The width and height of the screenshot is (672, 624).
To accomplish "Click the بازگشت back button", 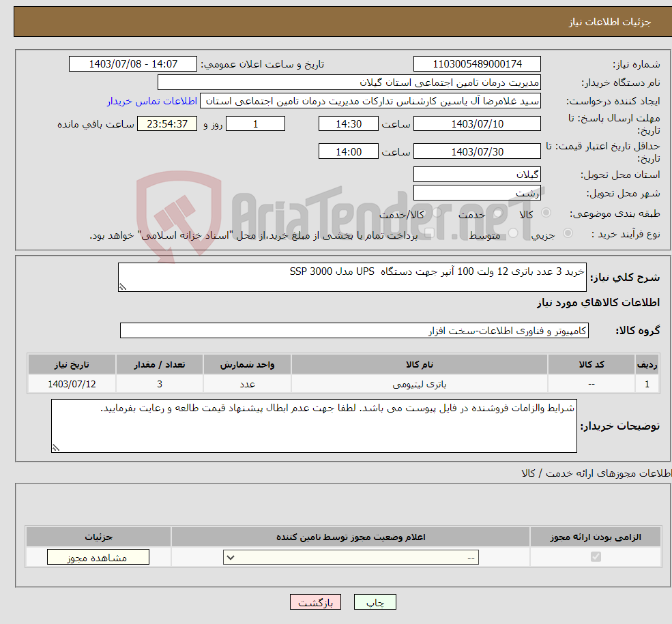I will [315, 601].
